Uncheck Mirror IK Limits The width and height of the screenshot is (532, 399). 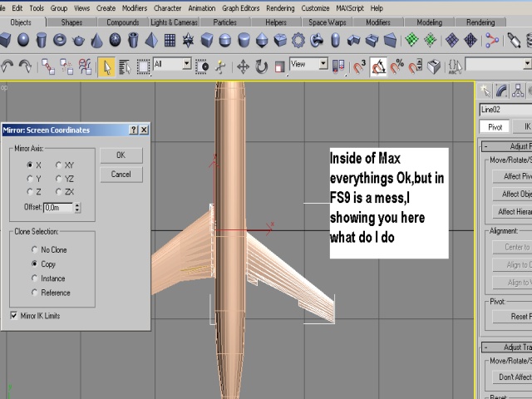coord(14,316)
